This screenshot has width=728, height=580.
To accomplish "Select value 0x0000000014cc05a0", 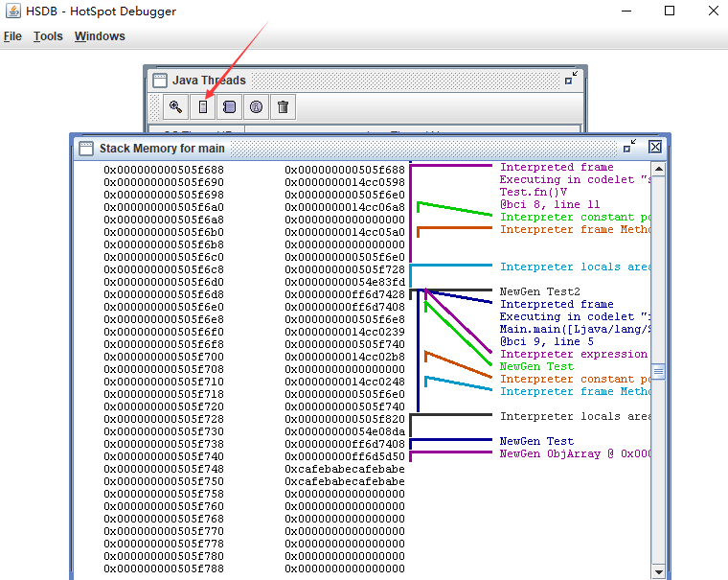I will click(345, 232).
